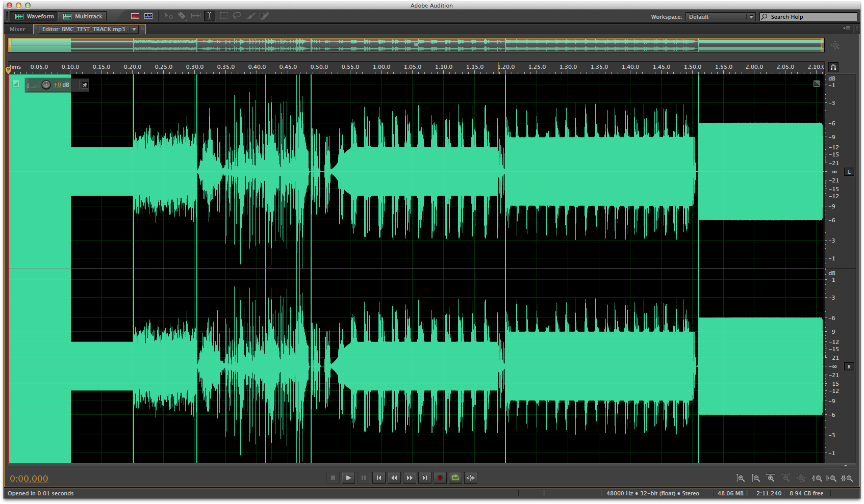Pin the HUD volume overlay
This screenshot has height=504, width=864.
(85, 85)
